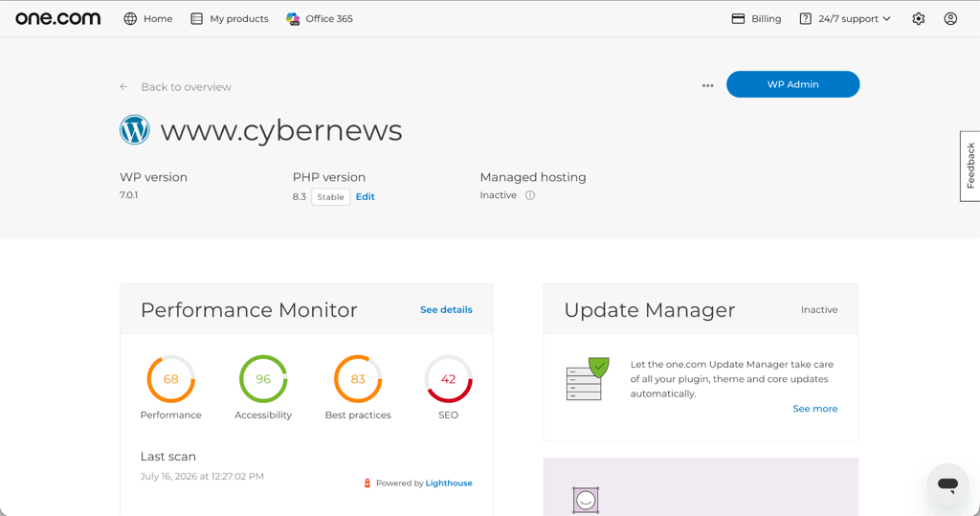The image size is (980, 516).
Task: Click the back arrow icon
Action: click(x=123, y=87)
